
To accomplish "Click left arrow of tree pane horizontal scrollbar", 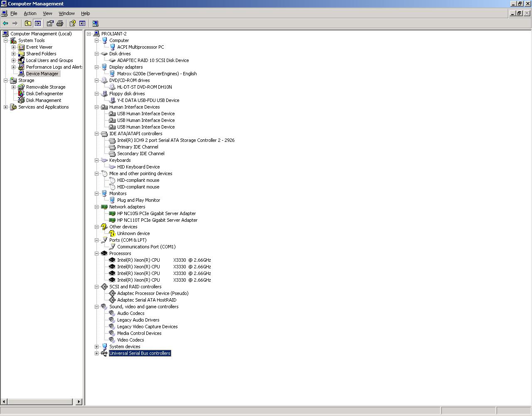I will tap(4, 401).
